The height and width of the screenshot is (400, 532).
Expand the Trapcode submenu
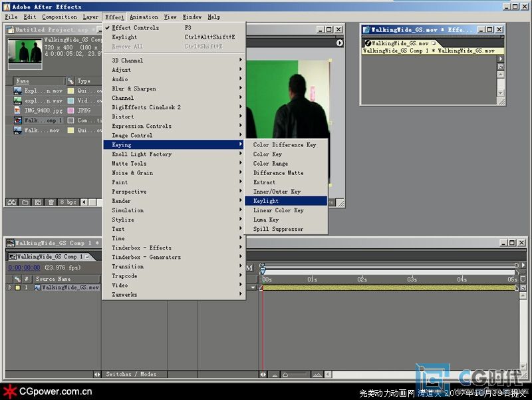[x=174, y=276]
